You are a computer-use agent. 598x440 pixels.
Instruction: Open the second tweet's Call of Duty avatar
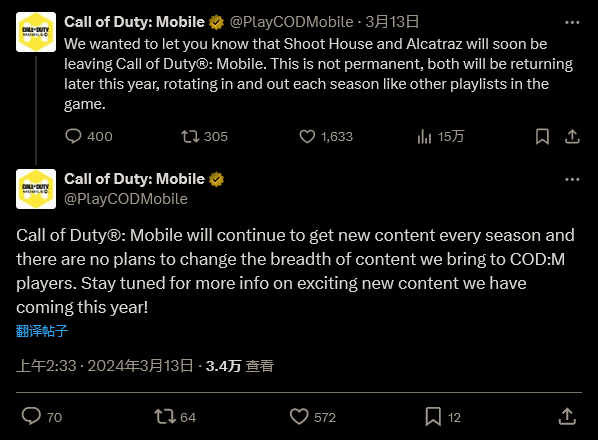point(36,189)
